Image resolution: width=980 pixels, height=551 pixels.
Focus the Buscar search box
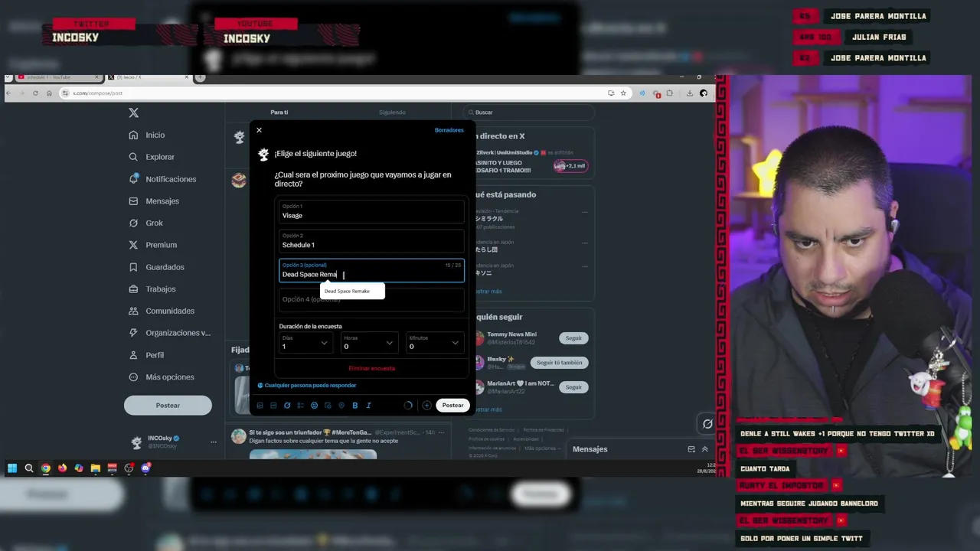[528, 112]
